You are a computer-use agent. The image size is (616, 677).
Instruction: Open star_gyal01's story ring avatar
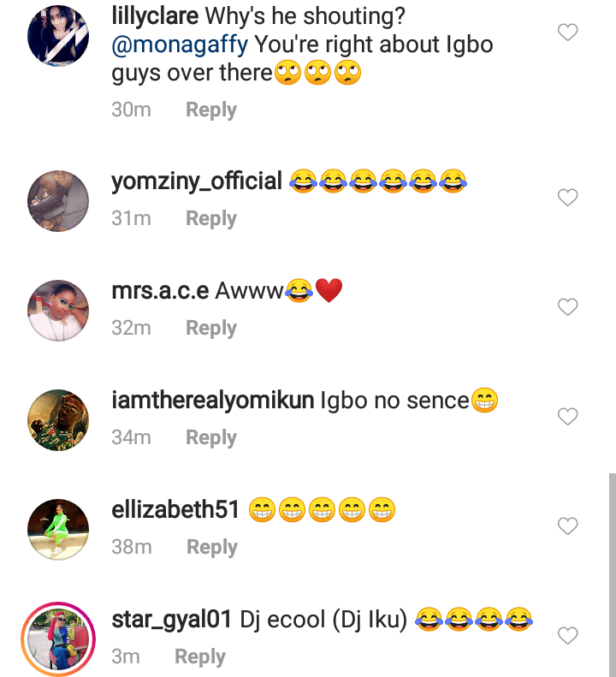58,638
